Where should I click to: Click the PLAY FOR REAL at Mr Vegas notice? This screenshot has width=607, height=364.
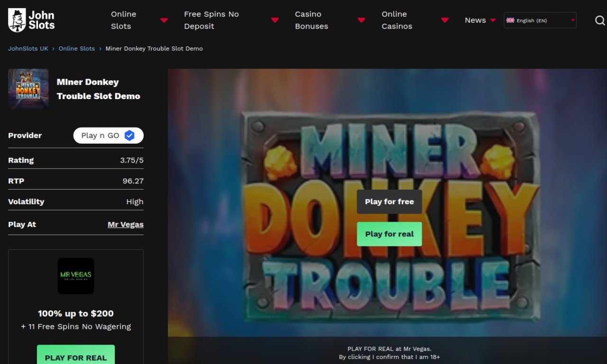(389, 349)
